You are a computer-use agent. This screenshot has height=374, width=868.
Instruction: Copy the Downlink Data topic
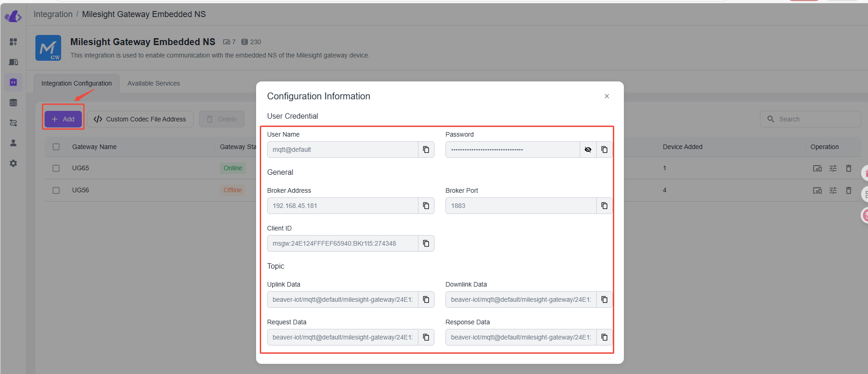point(605,299)
